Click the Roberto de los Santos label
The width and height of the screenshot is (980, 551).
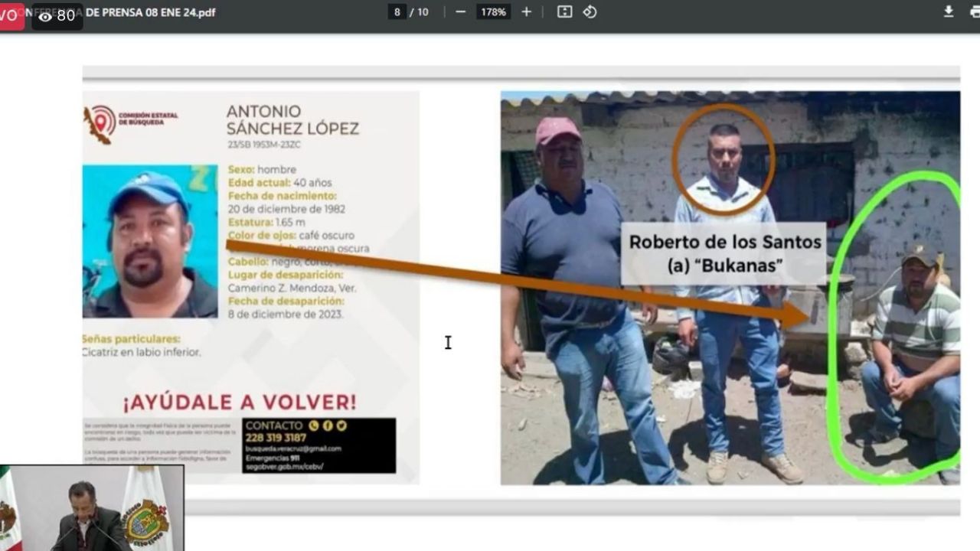[x=724, y=253]
